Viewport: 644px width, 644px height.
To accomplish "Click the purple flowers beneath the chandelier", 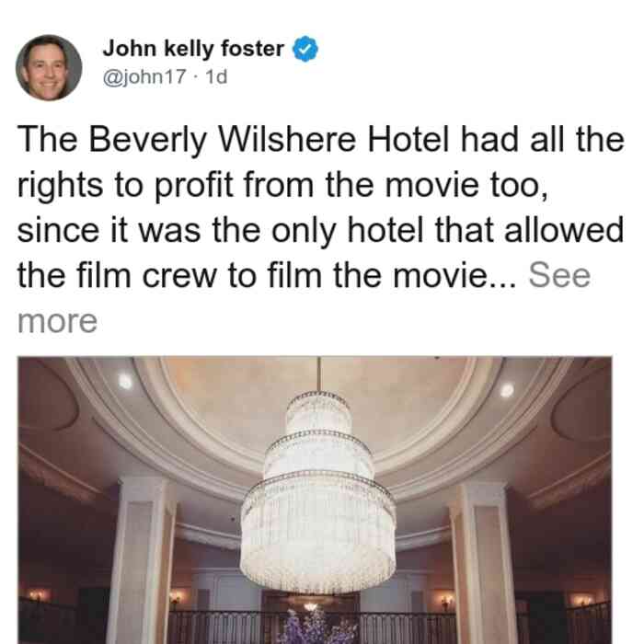I will pos(317,627).
